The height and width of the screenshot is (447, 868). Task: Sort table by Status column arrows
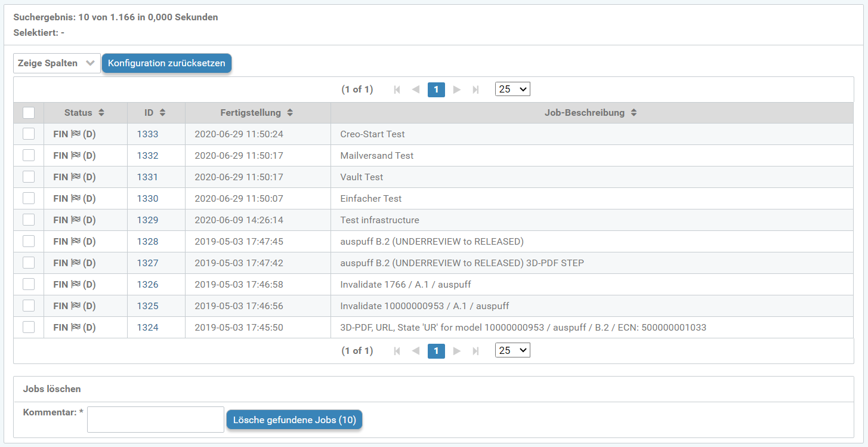point(101,113)
